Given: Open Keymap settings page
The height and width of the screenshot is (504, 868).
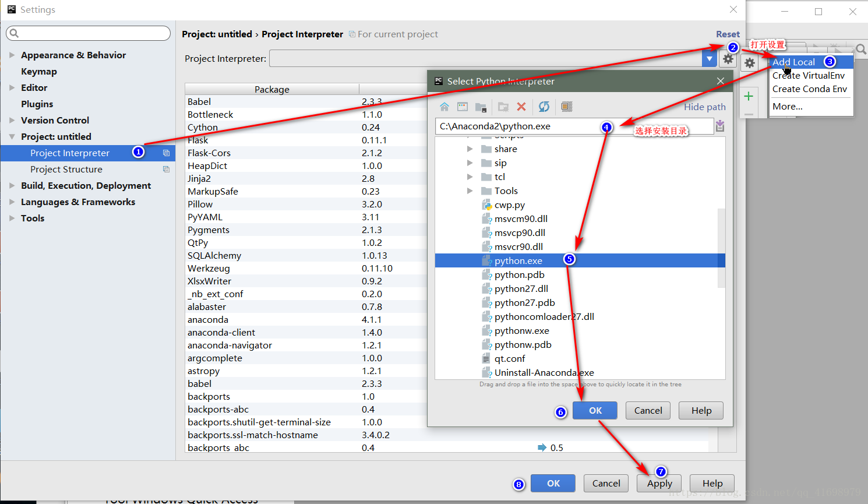Looking at the screenshot, I should (38, 71).
